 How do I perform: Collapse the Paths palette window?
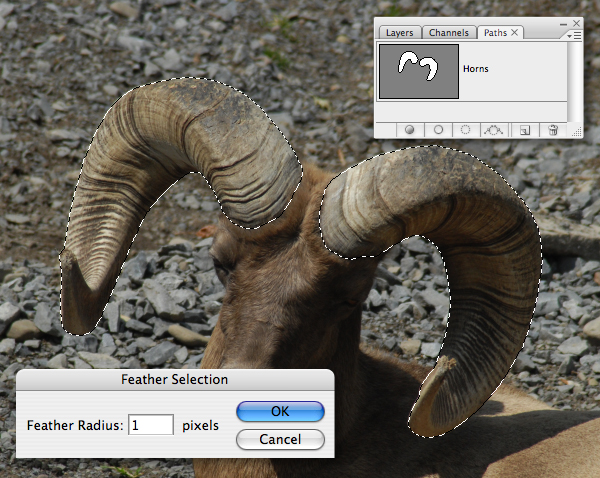pyautogui.click(x=563, y=24)
